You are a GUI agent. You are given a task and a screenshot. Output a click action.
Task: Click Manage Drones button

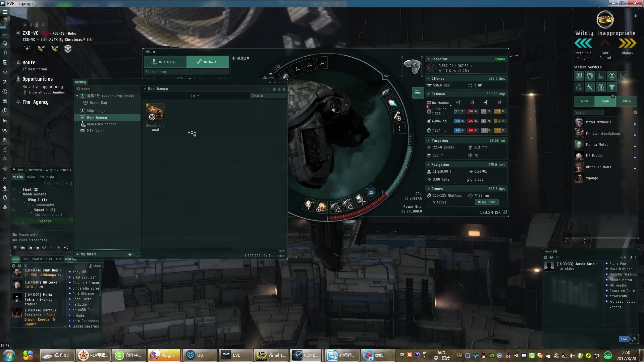487,202
